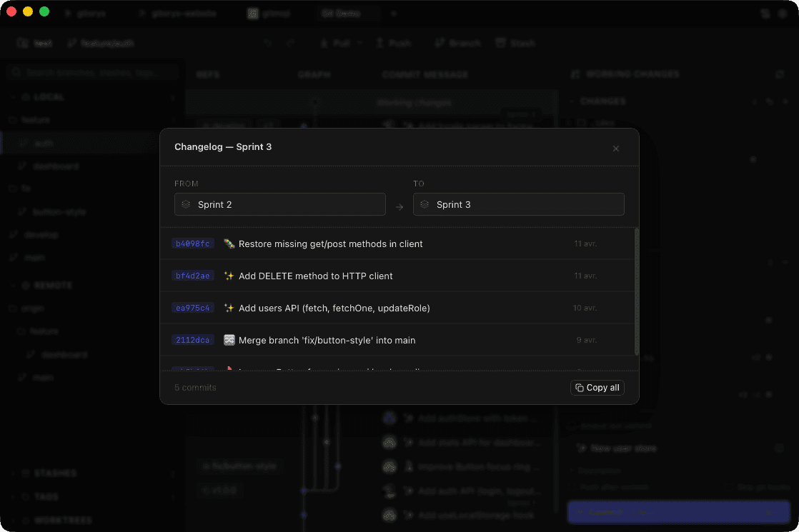This screenshot has width=799, height=532.
Task: Click sparkles emoji beside Add DELETE method
Action: (229, 276)
